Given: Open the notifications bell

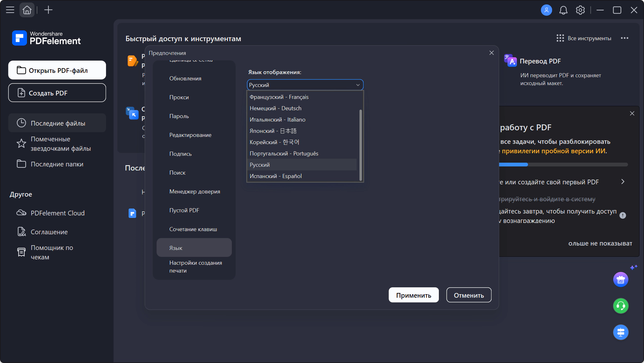Looking at the screenshot, I should pyautogui.click(x=563, y=10).
